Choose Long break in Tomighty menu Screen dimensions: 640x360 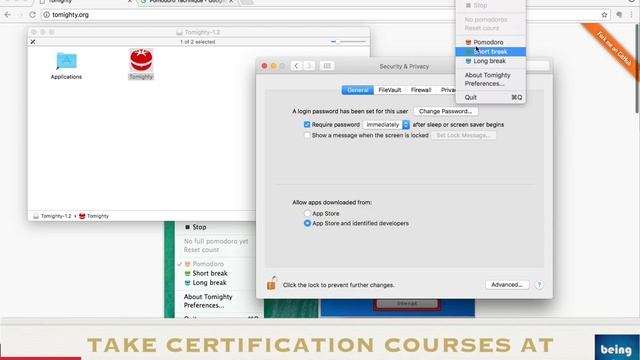[x=491, y=61]
